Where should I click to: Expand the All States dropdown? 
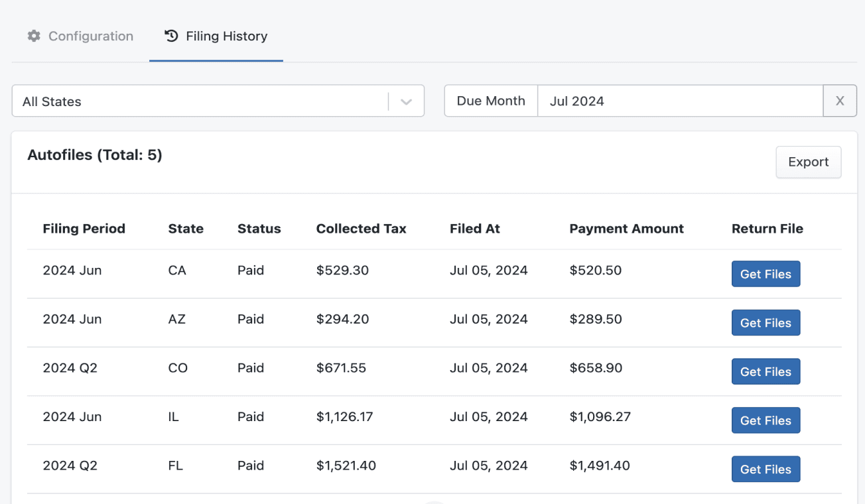(199, 101)
